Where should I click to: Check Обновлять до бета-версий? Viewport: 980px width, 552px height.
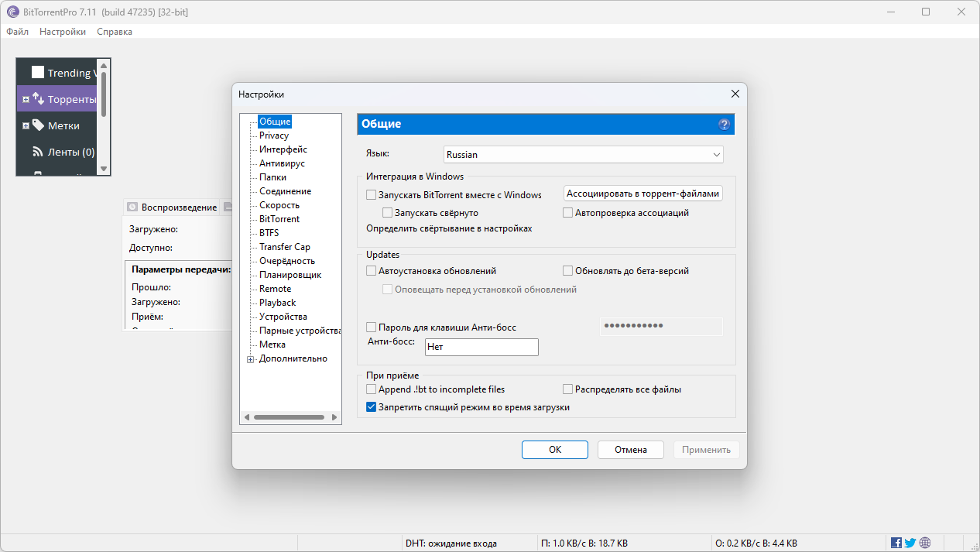pyautogui.click(x=568, y=271)
